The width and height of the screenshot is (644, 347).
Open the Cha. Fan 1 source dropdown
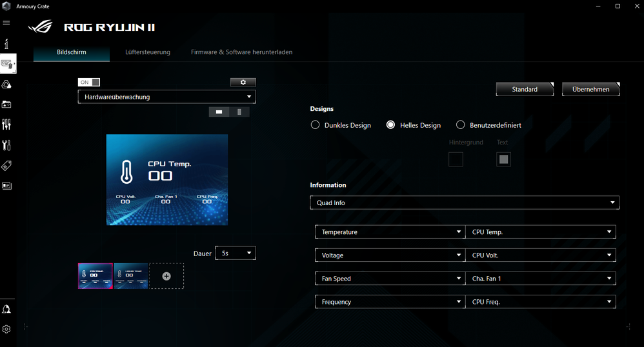coord(541,279)
